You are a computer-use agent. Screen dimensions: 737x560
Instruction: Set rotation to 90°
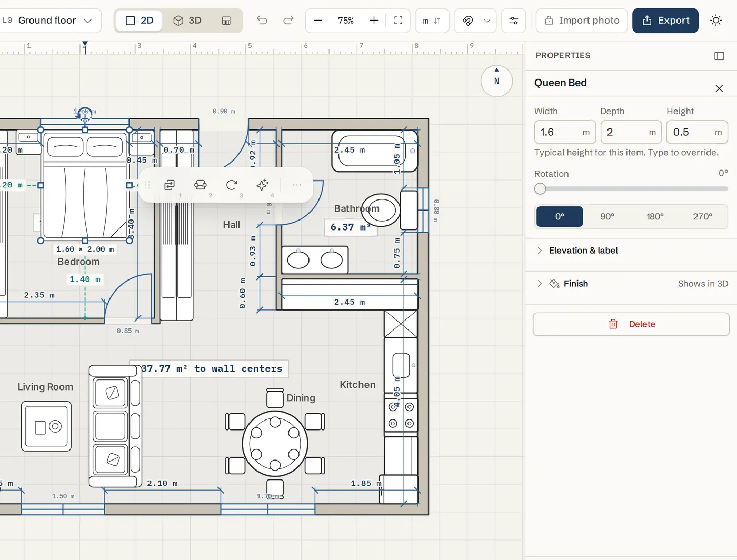click(x=607, y=216)
